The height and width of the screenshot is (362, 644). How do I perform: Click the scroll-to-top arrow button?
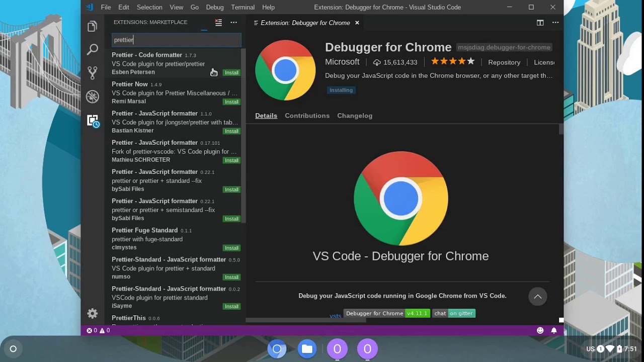point(537,297)
